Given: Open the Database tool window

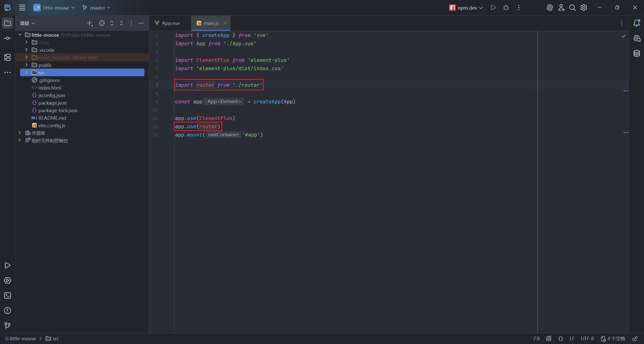Looking at the screenshot, I should (637, 53).
